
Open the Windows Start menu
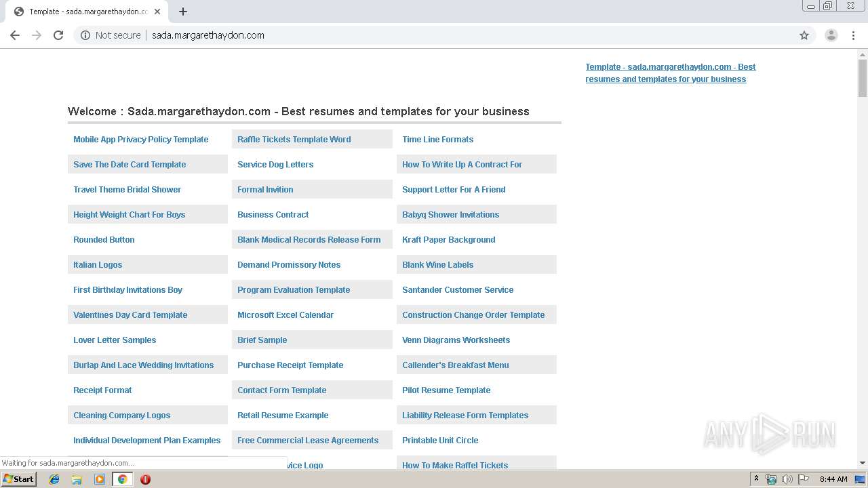19,479
